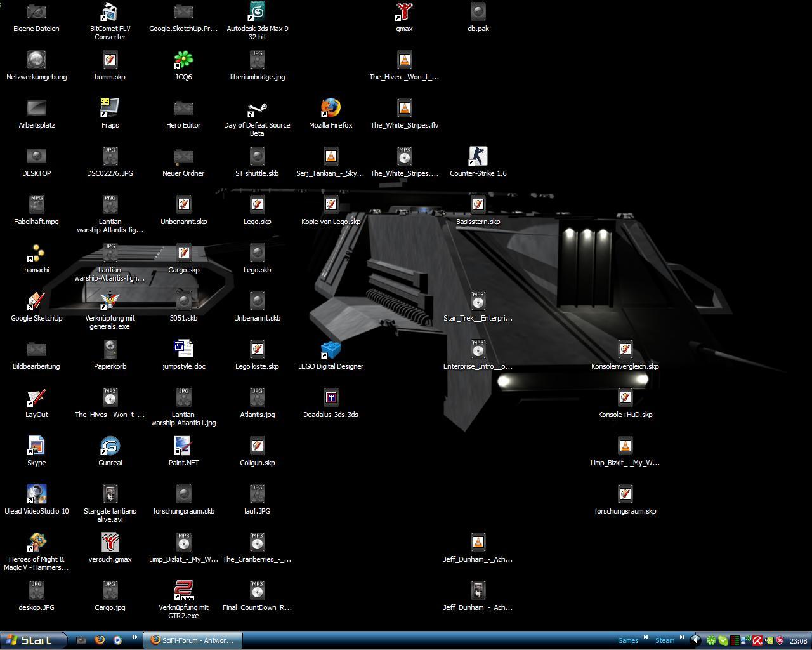
Task: Launch Counter-Strike 1.6 from the desktop
Action: pos(478,157)
